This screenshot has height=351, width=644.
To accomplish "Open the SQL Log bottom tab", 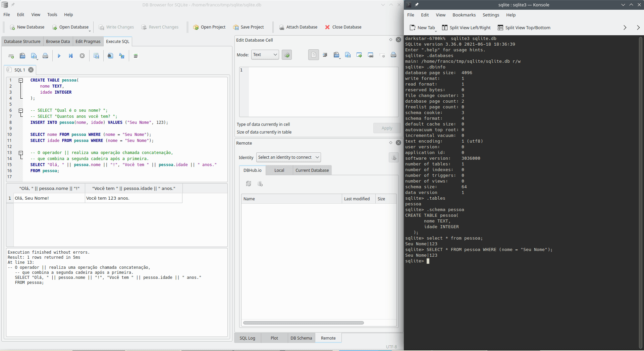I will click(x=248, y=338).
